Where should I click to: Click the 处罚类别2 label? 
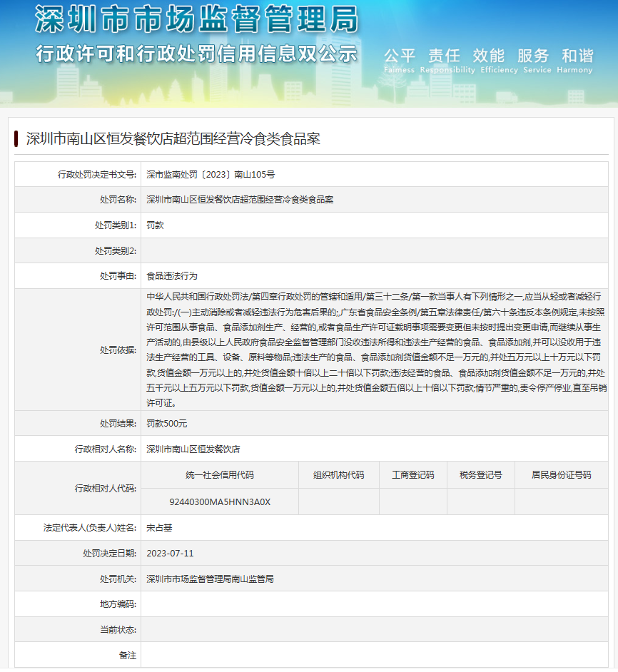(116, 250)
